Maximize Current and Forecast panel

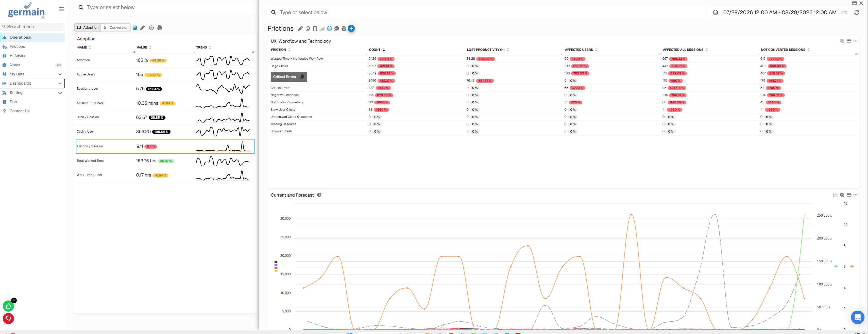click(x=849, y=195)
